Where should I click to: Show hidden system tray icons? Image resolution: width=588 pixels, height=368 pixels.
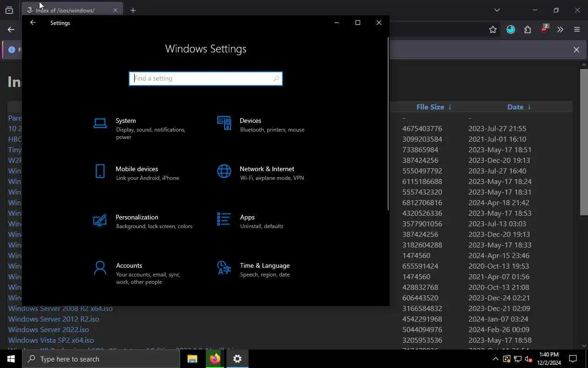[x=495, y=359]
